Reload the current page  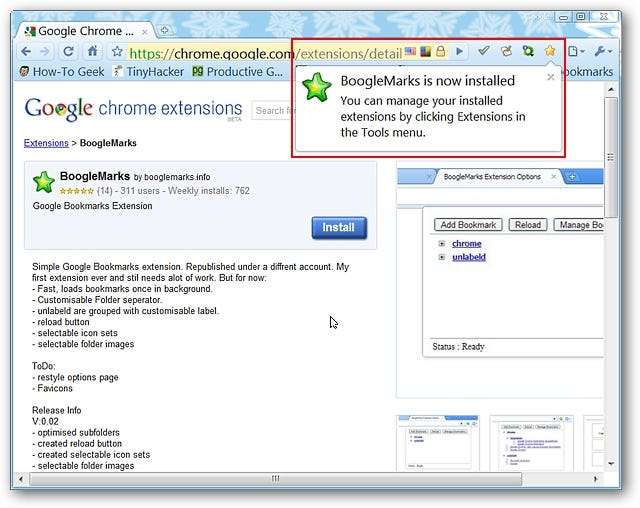[68, 51]
